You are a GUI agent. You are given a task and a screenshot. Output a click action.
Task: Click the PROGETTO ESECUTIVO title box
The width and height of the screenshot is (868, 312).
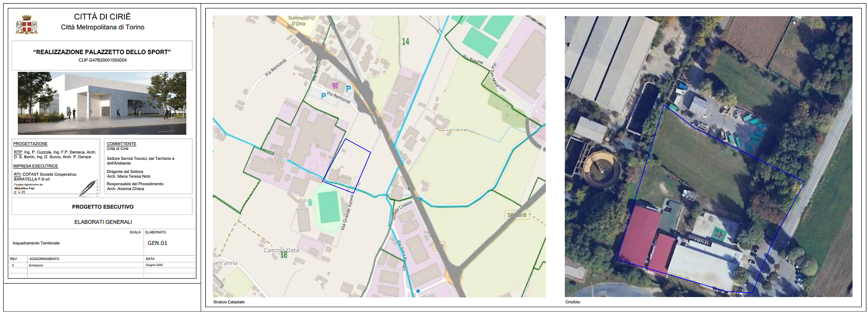click(x=102, y=206)
